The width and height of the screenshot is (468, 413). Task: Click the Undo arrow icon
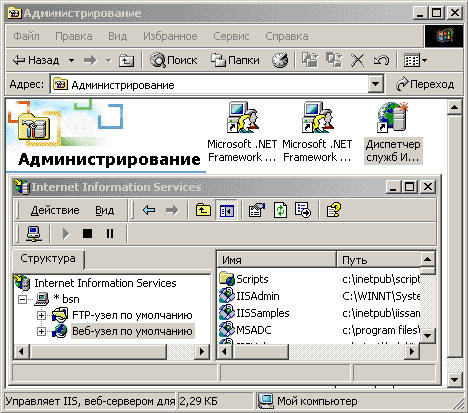tap(381, 61)
